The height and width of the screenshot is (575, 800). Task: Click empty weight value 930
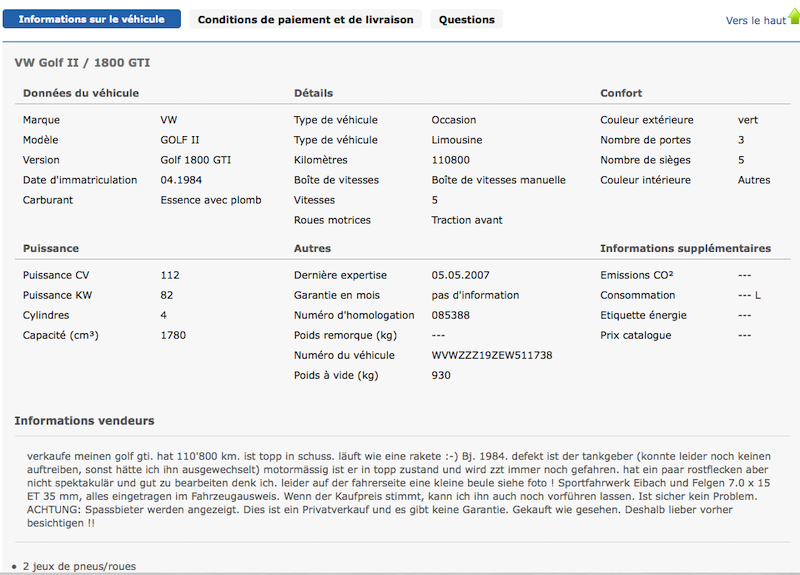tap(441, 375)
